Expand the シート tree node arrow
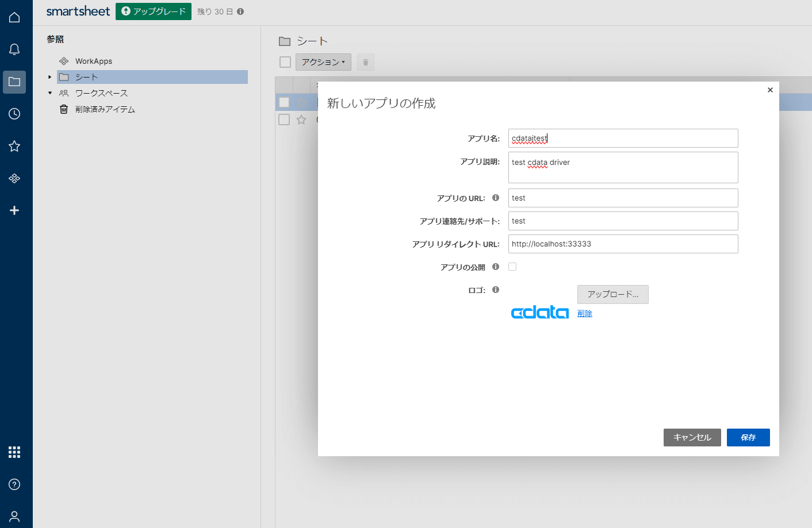The height and width of the screenshot is (528, 812). click(50, 77)
